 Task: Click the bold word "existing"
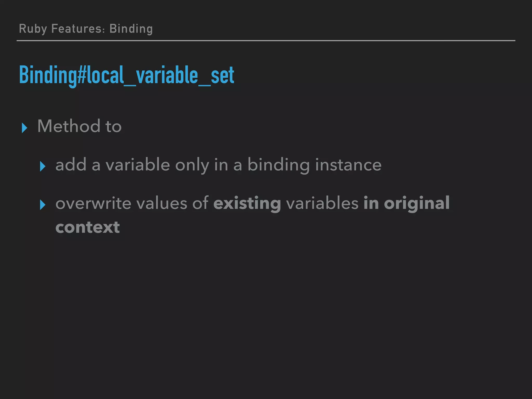tap(247, 203)
